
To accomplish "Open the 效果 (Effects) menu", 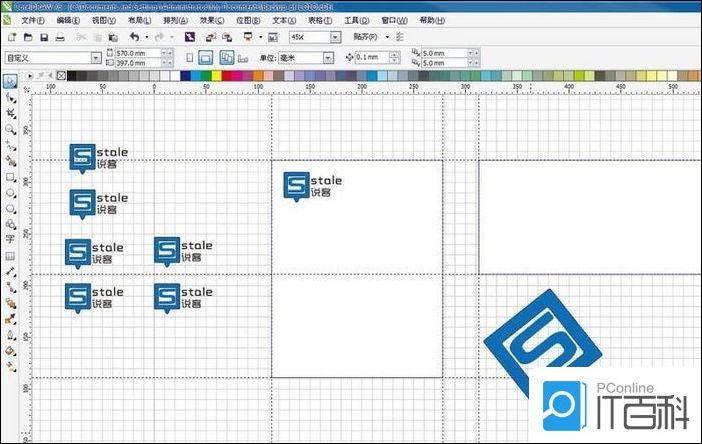I will pyautogui.click(x=212, y=21).
